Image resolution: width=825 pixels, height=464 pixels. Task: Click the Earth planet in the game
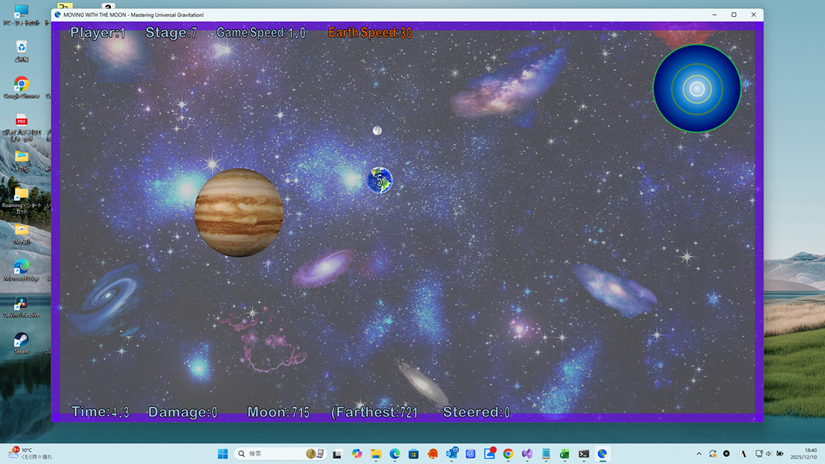tap(379, 180)
